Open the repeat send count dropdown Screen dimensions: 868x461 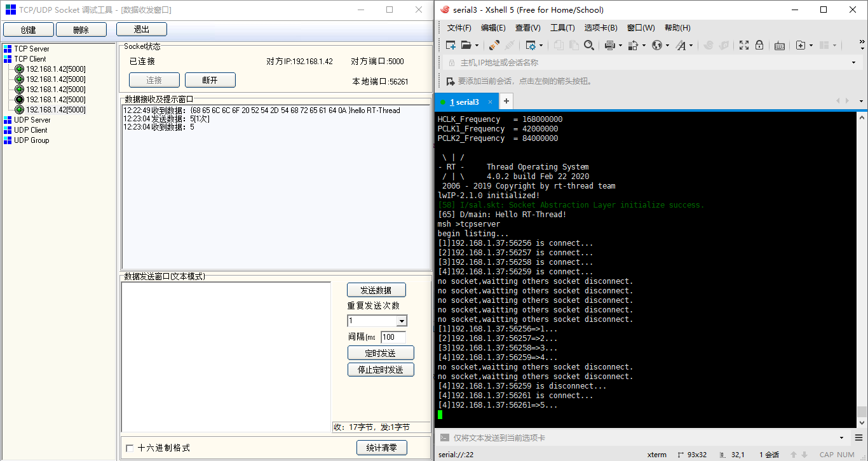(404, 321)
